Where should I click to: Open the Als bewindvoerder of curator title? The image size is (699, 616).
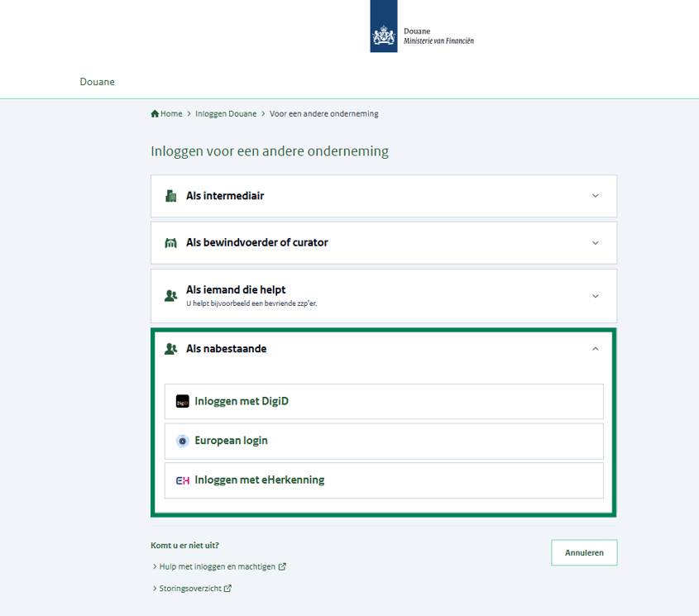[257, 242]
